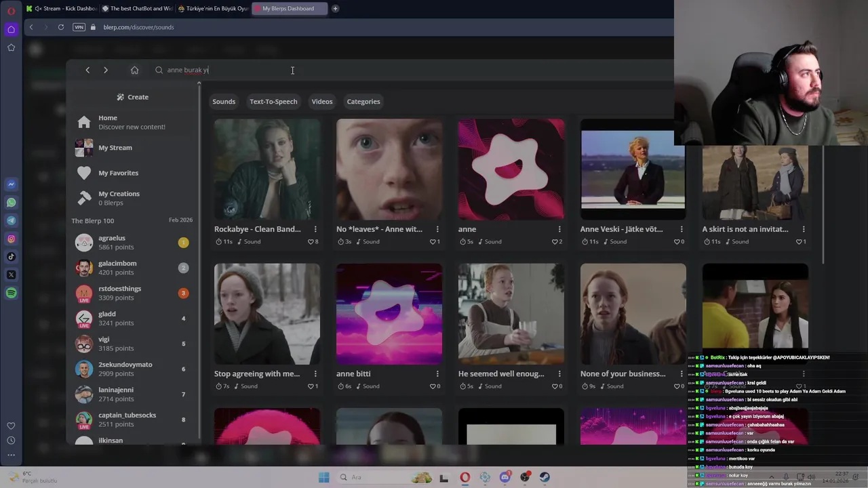Open three-dot menu for No *leaves* sound

[437, 229]
